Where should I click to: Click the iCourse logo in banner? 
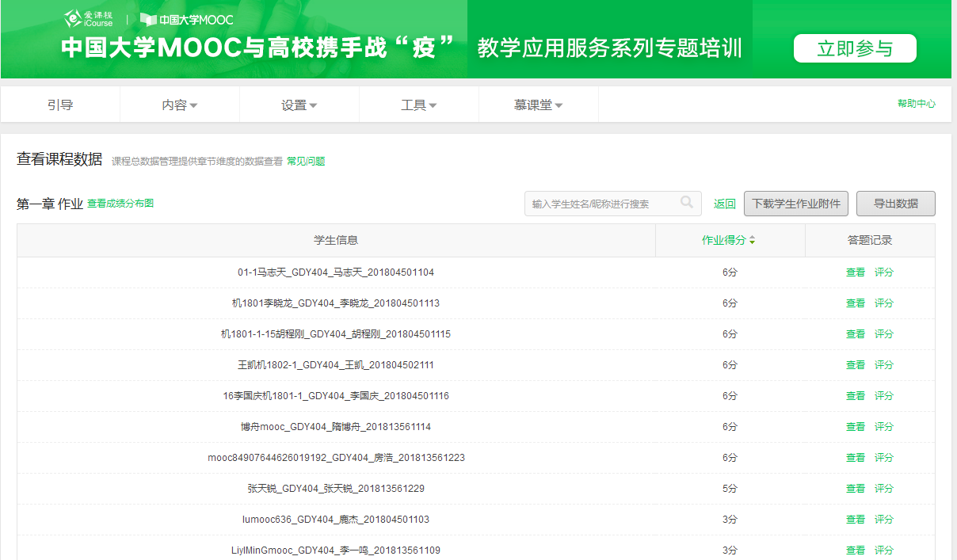[89, 19]
